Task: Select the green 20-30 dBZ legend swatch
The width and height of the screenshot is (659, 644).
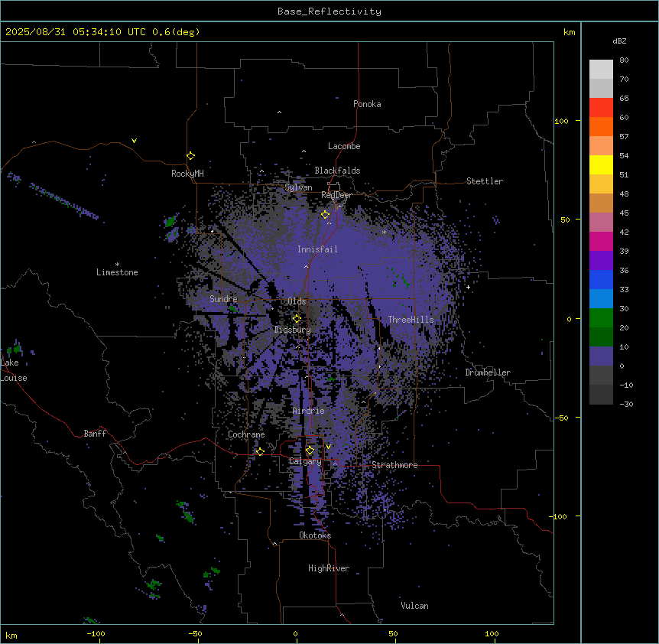Action: (x=601, y=318)
